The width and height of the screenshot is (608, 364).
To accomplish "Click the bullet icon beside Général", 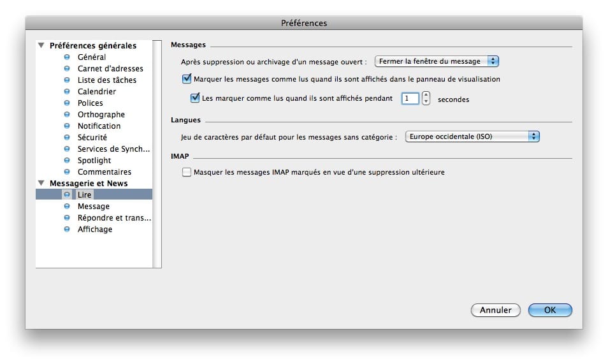I will point(67,57).
